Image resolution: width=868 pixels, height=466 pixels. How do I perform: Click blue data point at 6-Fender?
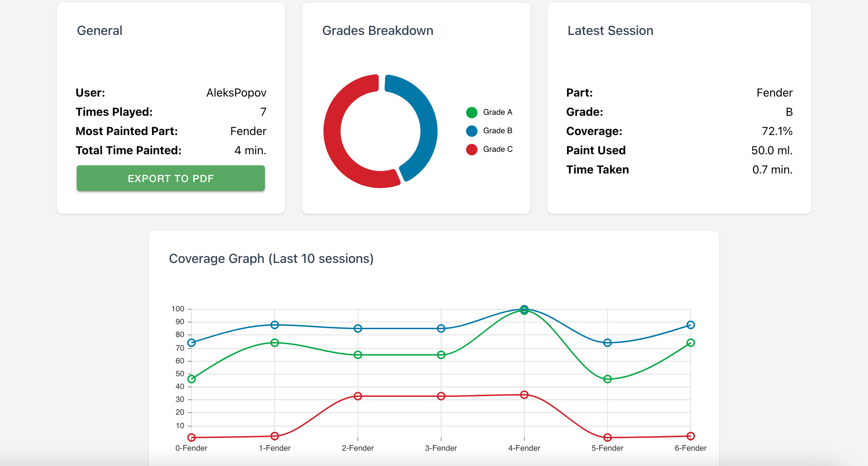(x=690, y=325)
